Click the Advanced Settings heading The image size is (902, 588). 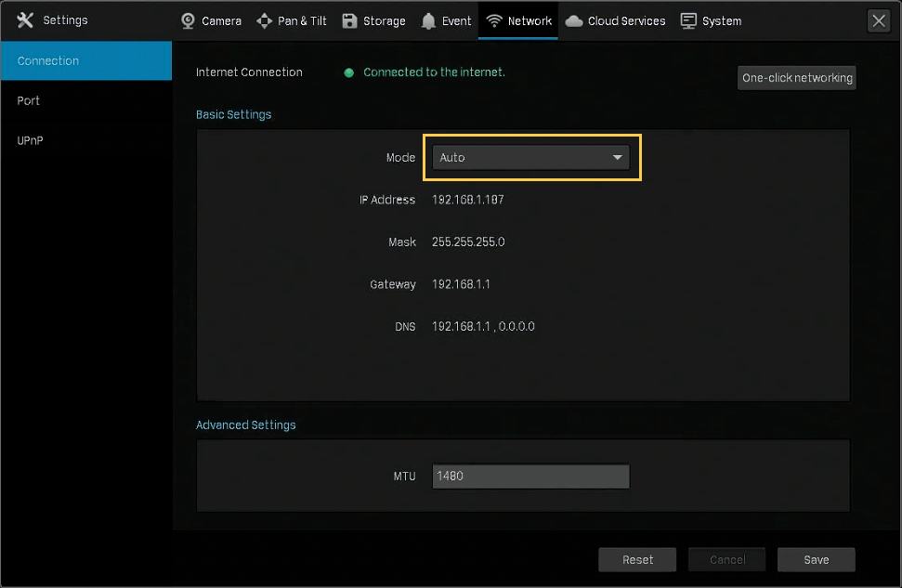tap(245, 425)
